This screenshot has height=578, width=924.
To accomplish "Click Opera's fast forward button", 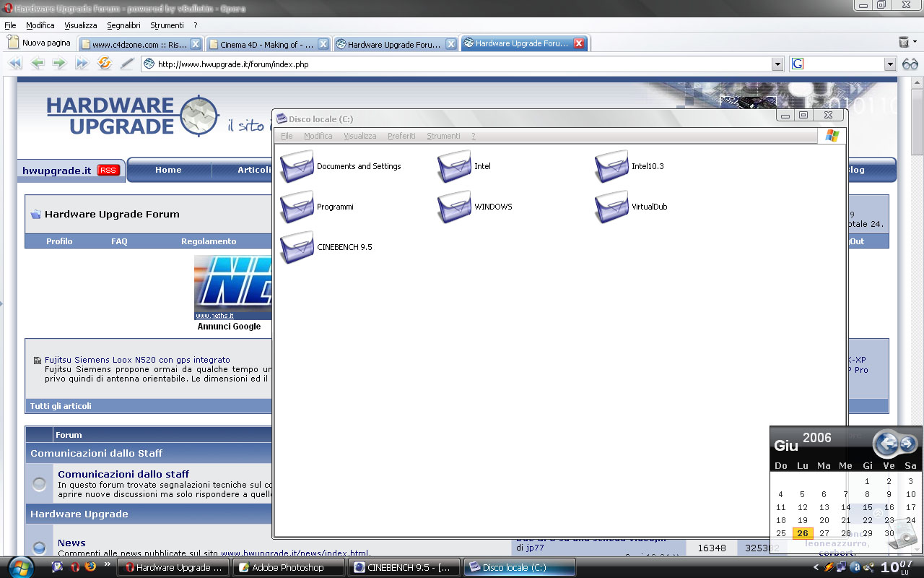I will tap(82, 64).
